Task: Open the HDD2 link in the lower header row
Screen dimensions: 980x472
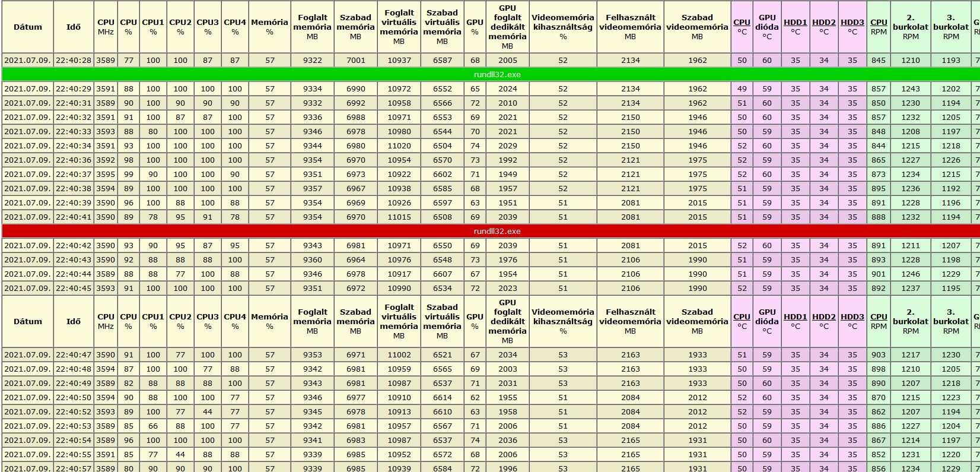Action: 823,317
